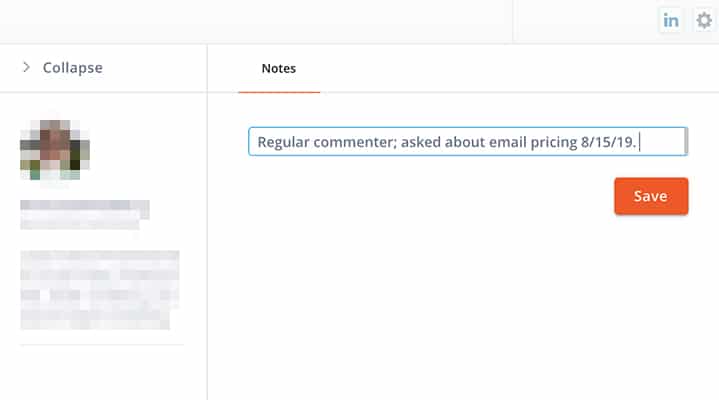
Task: Place cursor on the word "Regular" in note
Action: coord(285,141)
